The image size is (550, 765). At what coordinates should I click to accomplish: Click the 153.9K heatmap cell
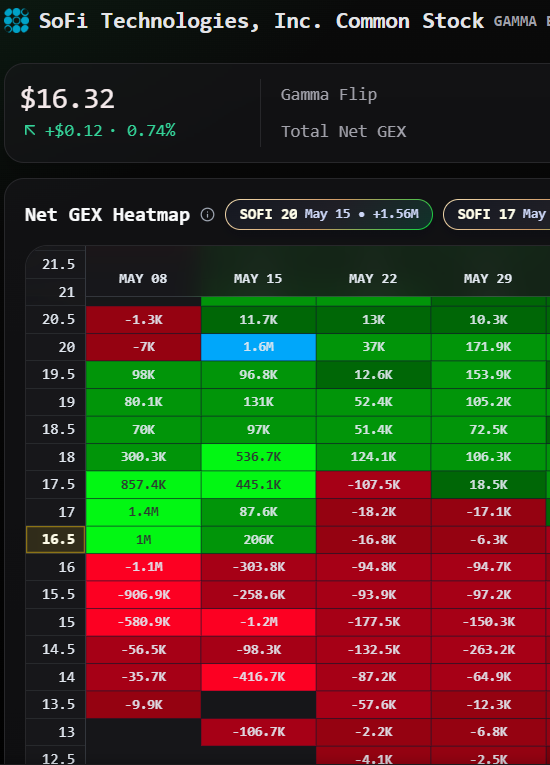pos(489,375)
